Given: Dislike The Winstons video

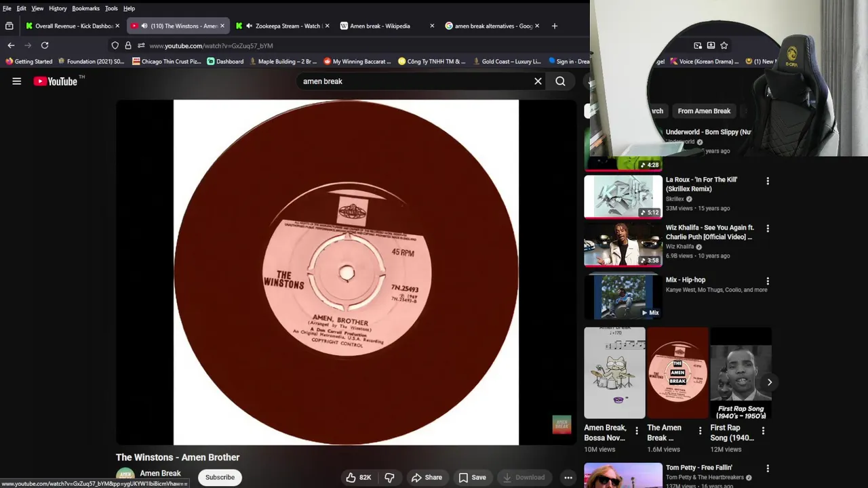Looking at the screenshot, I should 390,477.
